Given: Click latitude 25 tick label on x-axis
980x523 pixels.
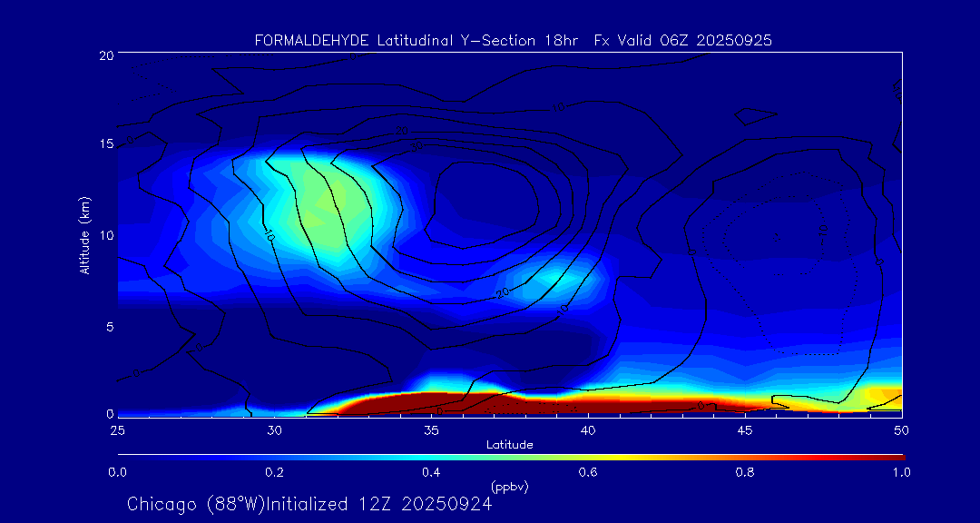Looking at the screenshot, I should click(x=118, y=429).
